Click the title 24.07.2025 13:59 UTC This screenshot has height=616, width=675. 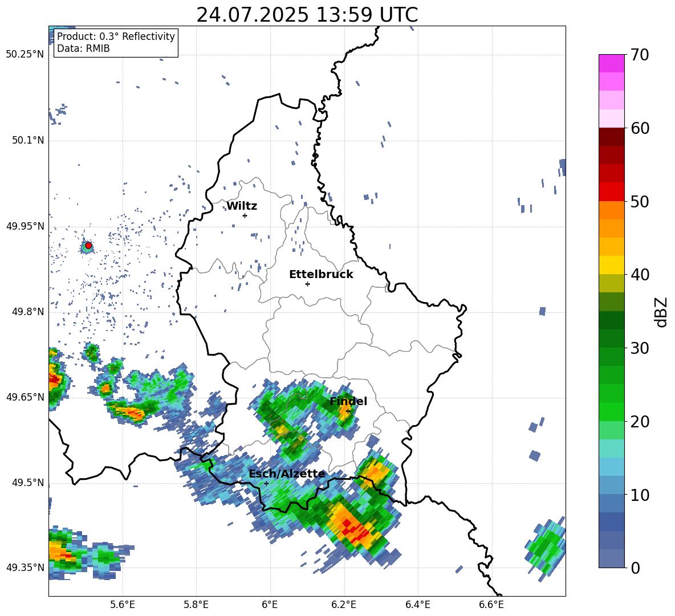[307, 15]
